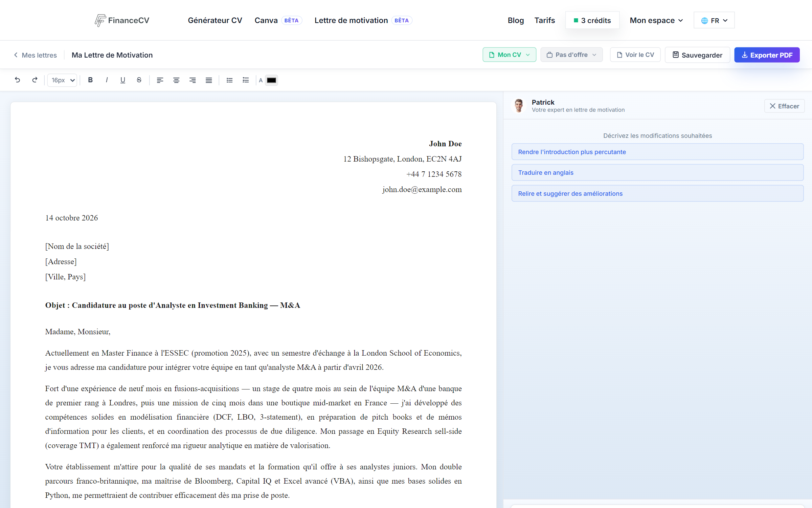Export the letter as PDF
The height and width of the screenshot is (508, 812).
coord(767,55)
